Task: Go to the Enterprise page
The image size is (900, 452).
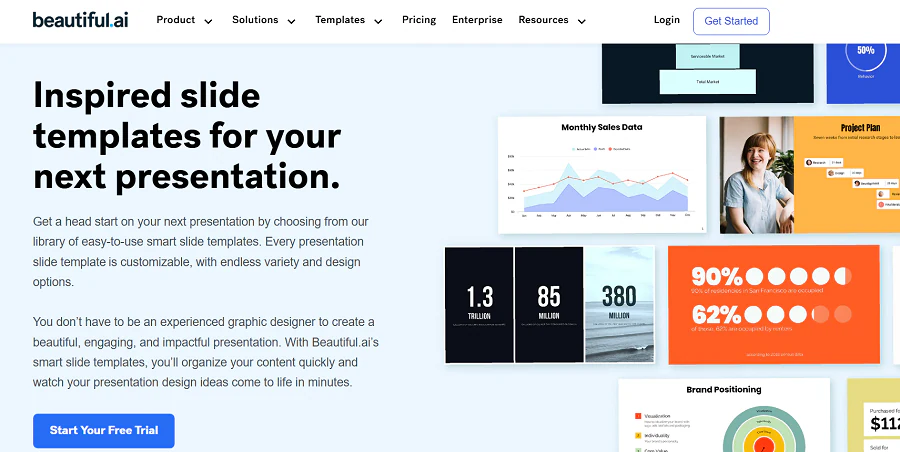Action: pyautogui.click(x=477, y=20)
